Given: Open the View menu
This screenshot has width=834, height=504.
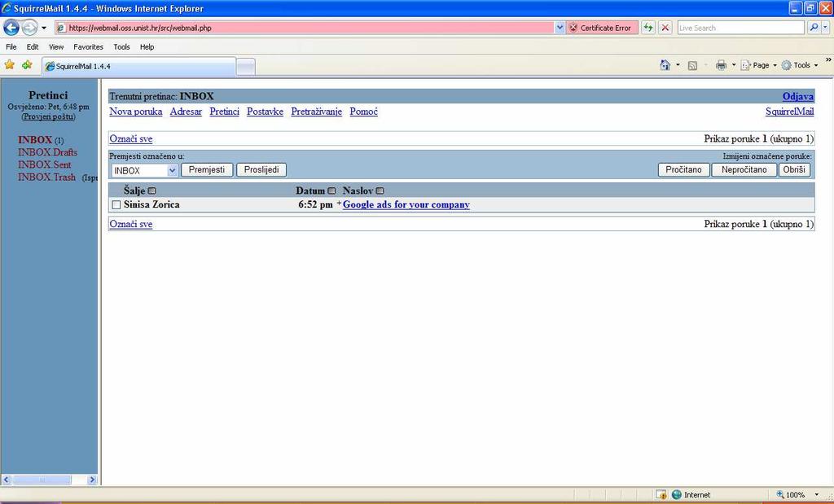Looking at the screenshot, I should pyautogui.click(x=56, y=46).
